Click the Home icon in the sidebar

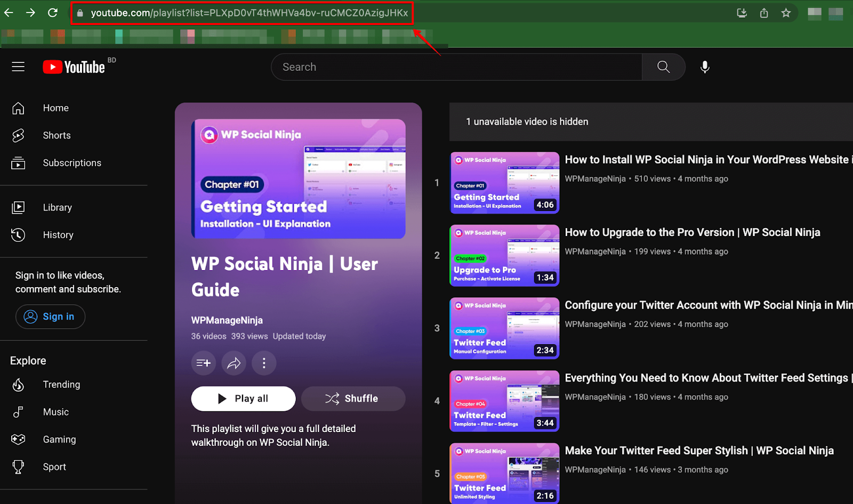click(18, 108)
